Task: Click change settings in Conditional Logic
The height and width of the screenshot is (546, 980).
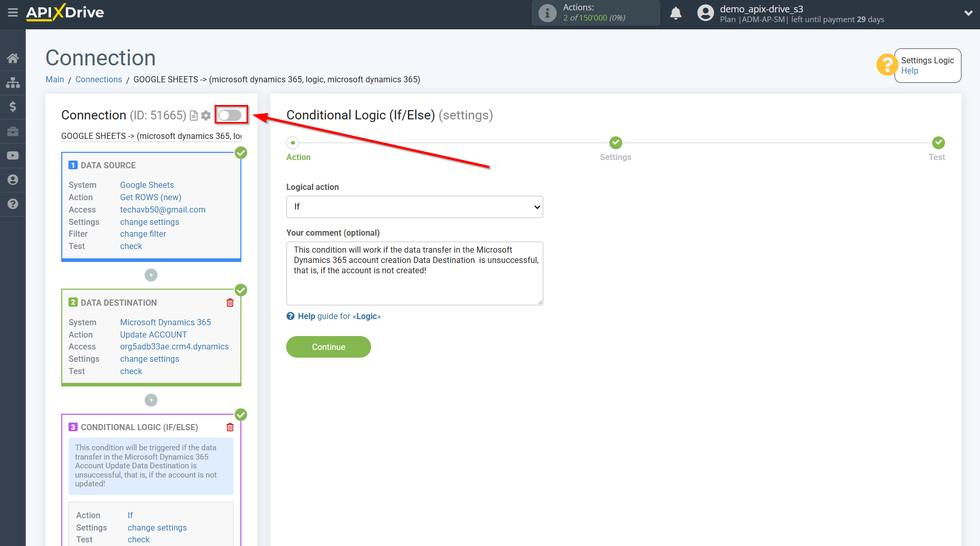Action: tap(157, 527)
